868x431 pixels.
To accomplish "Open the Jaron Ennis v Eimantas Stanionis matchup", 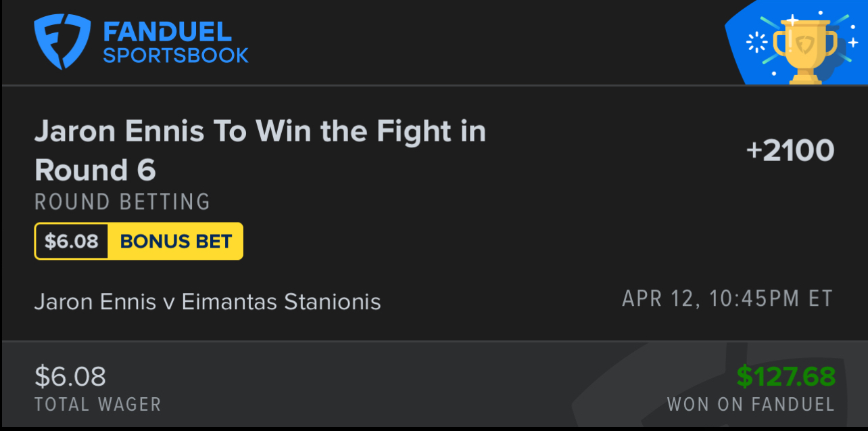I will 208,301.
